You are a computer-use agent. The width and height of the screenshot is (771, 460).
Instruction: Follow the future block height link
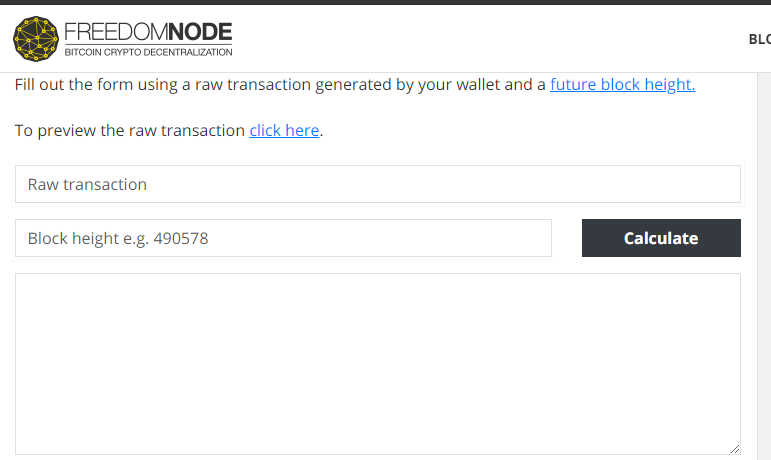(623, 85)
